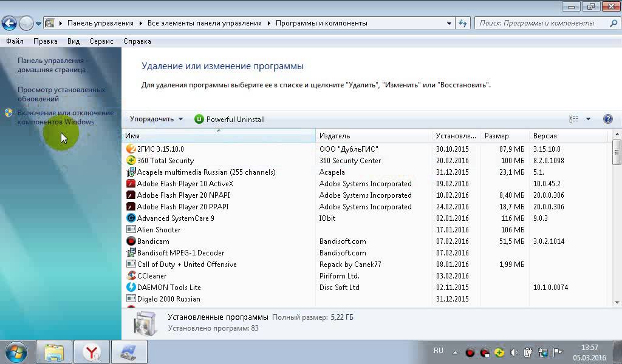Viewport: 622px width, 364px height.
Task: Open the Сервис menu
Action: 101,41
